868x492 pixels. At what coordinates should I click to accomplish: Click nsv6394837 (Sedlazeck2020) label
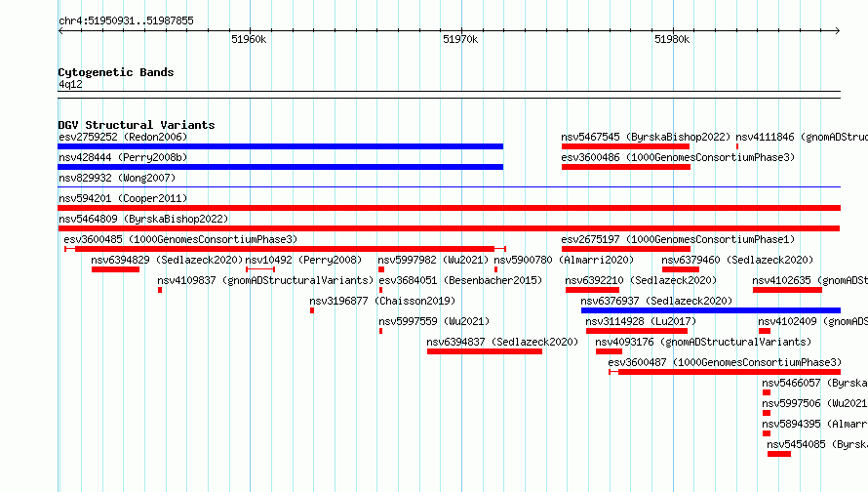502,342
